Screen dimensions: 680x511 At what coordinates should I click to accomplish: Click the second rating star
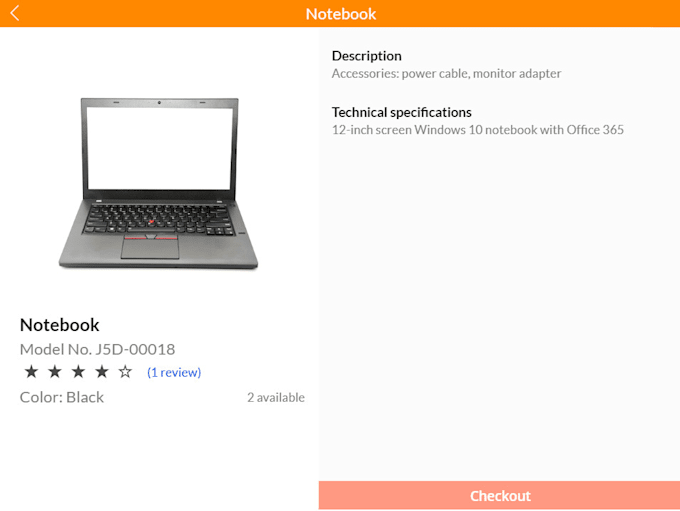tap(55, 372)
